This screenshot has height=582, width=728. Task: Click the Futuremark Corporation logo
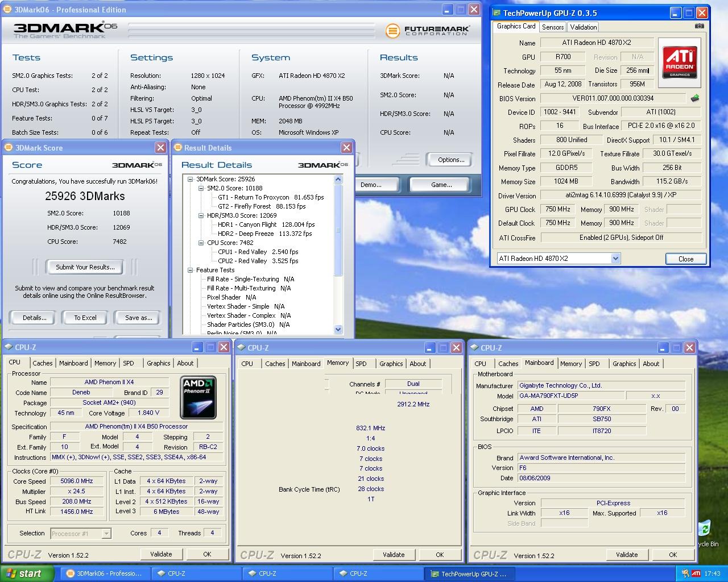point(427,31)
